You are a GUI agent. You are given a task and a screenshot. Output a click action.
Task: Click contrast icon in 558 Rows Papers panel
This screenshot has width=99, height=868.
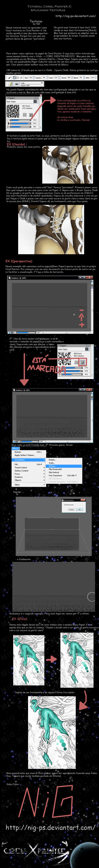click(59, 371)
